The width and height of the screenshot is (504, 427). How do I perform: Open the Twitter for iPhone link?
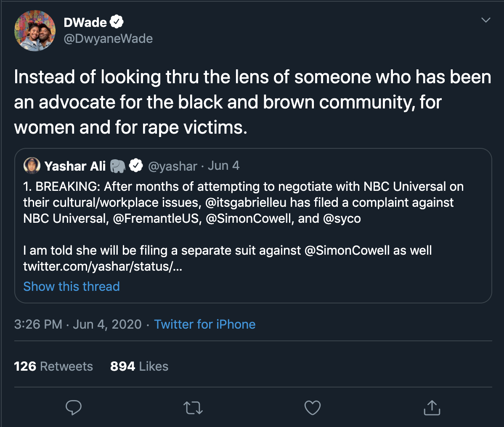205,324
